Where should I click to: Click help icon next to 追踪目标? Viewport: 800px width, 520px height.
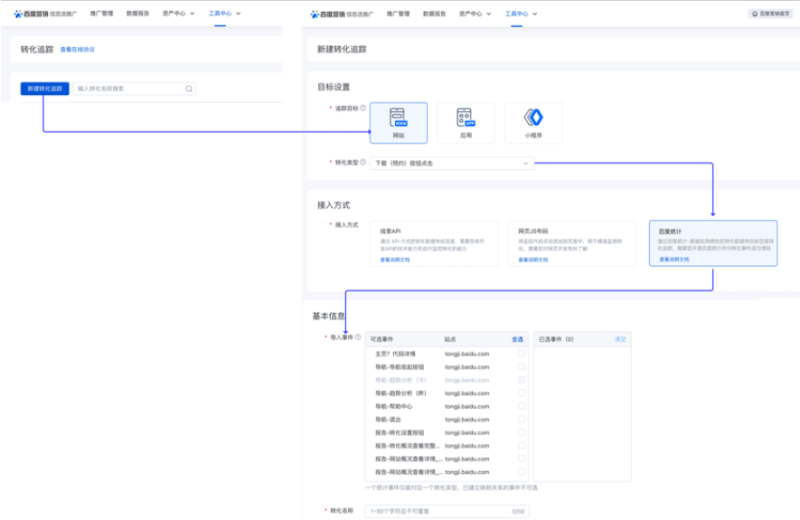(x=363, y=108)
